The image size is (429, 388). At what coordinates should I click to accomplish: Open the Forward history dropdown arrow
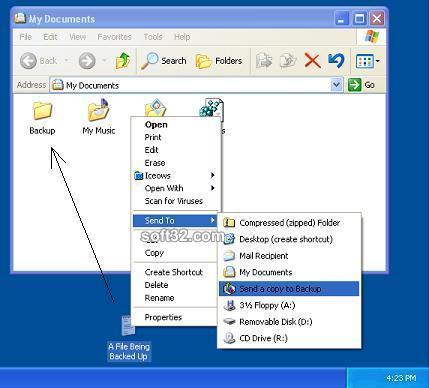(x=104, y=61)
